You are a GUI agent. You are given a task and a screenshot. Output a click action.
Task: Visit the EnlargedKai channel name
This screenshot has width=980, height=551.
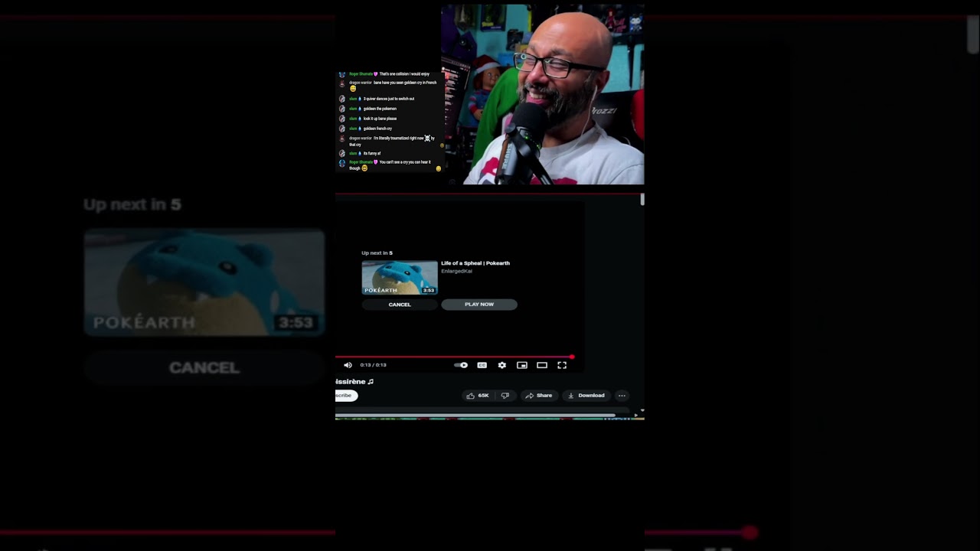(x=456, y=272)
